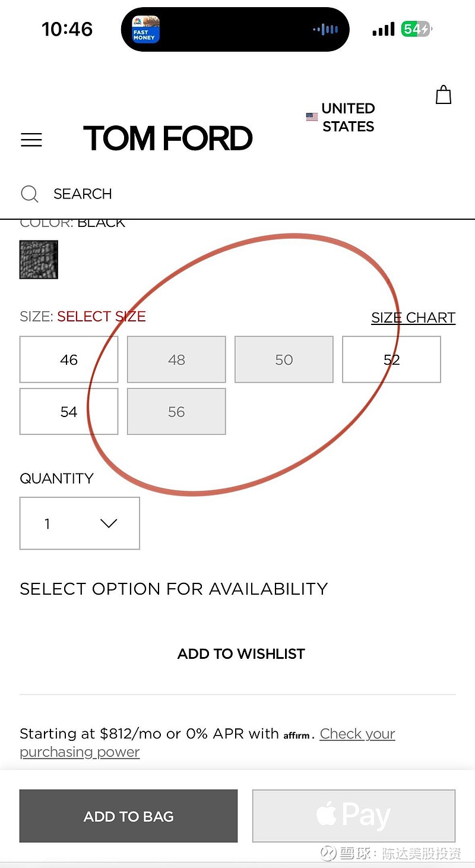Open UNITED STATES region selector
The image size is (475, 868).
348,117
